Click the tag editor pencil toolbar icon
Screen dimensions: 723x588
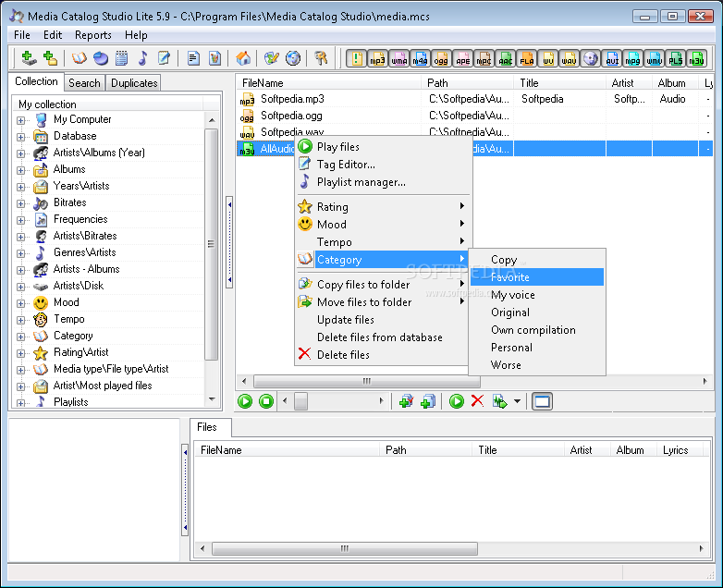164,58
